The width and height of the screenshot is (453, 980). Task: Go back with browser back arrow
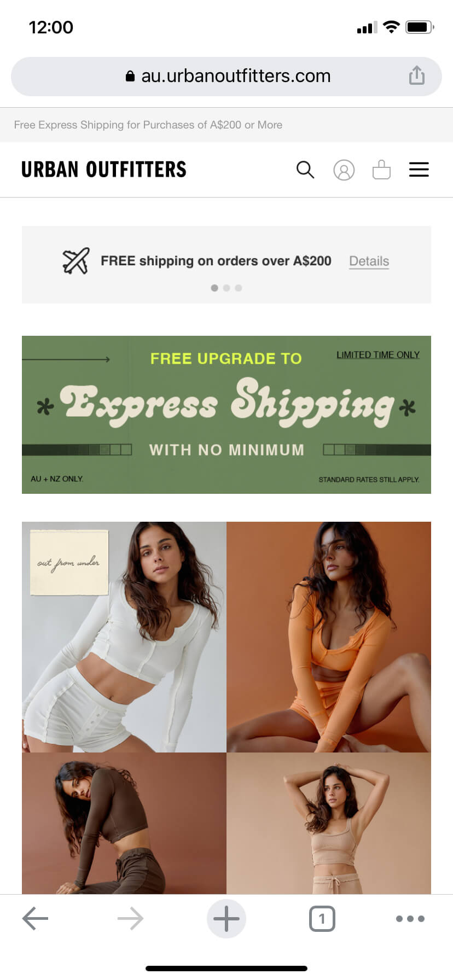click(35, 918)
